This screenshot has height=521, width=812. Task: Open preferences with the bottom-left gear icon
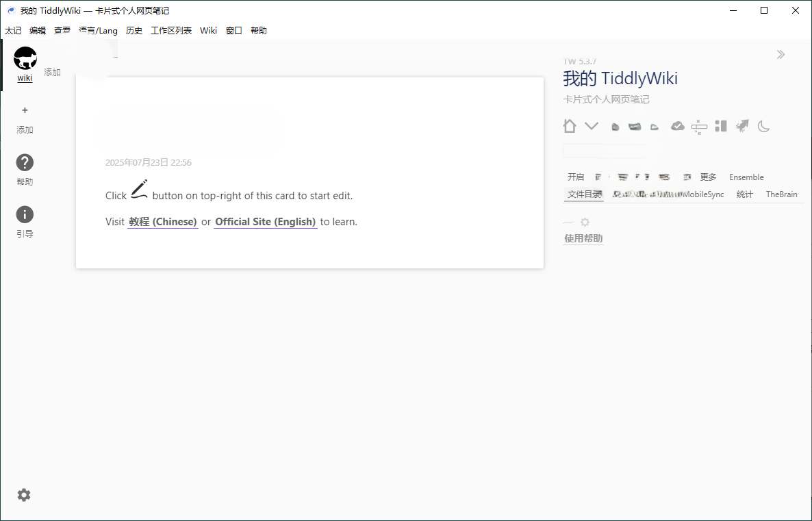(24, 495)
